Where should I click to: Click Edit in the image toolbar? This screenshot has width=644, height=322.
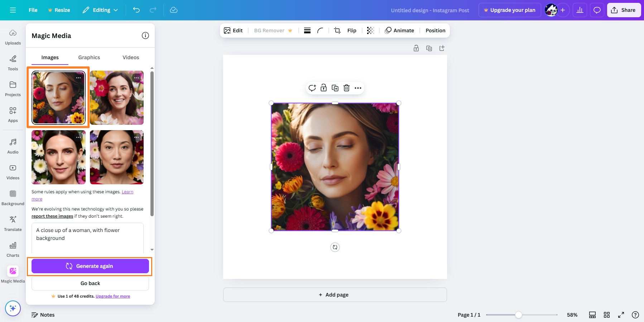(233, 30)
